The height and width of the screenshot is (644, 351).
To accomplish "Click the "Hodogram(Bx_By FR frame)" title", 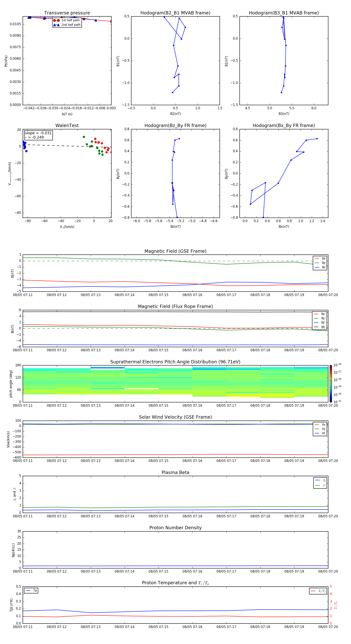I will 284,125.
